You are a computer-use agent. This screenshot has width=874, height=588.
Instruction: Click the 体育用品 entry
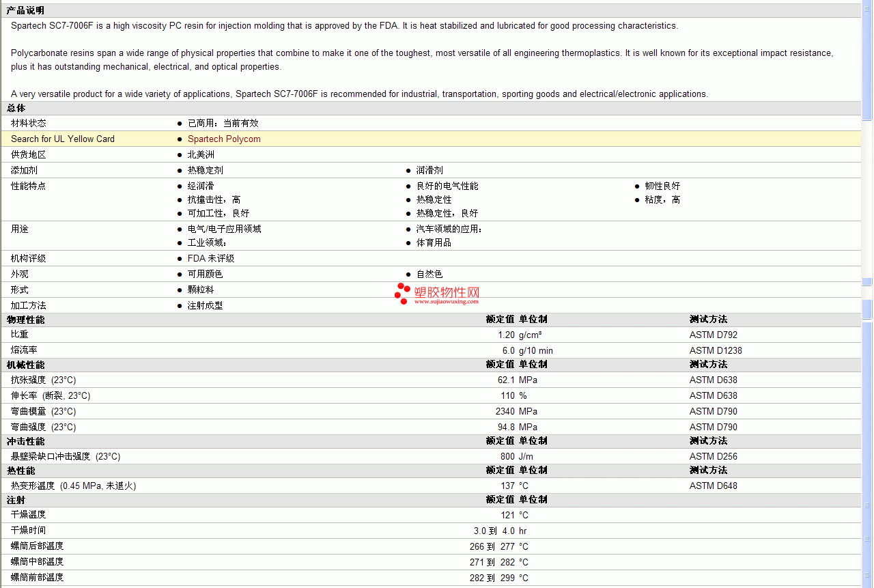(x=434, y=242)
